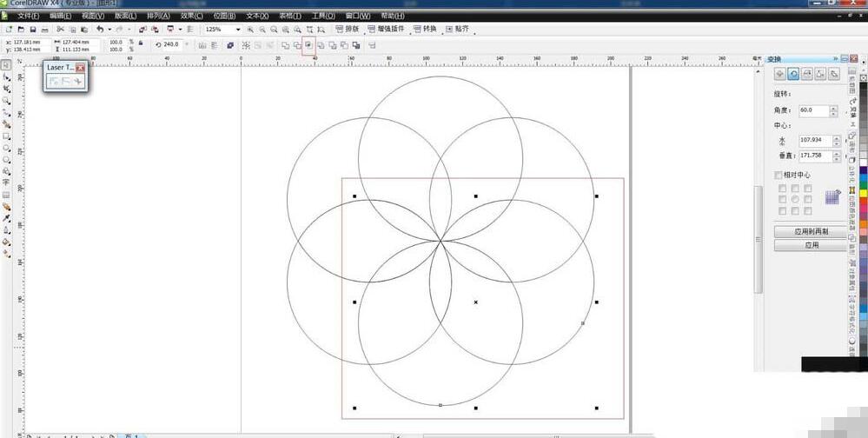Image resolution: width=868 pixels, height=438 pixels.
Task: Click the Save icon in standard toolbar
Action: (32, 30)
